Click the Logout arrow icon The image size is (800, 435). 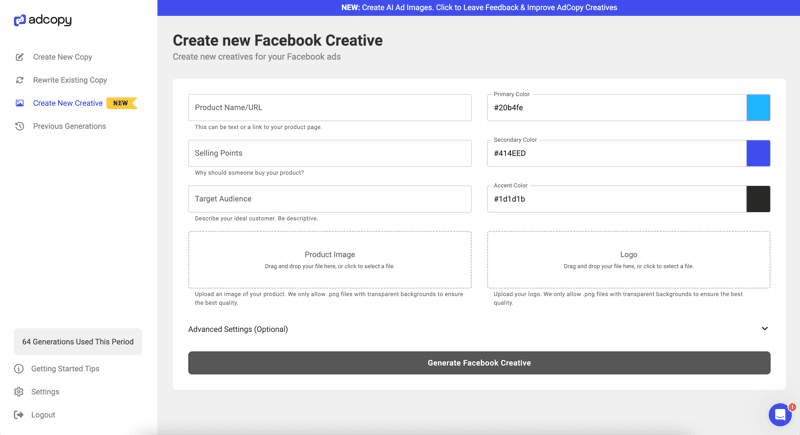pos(19,415)
